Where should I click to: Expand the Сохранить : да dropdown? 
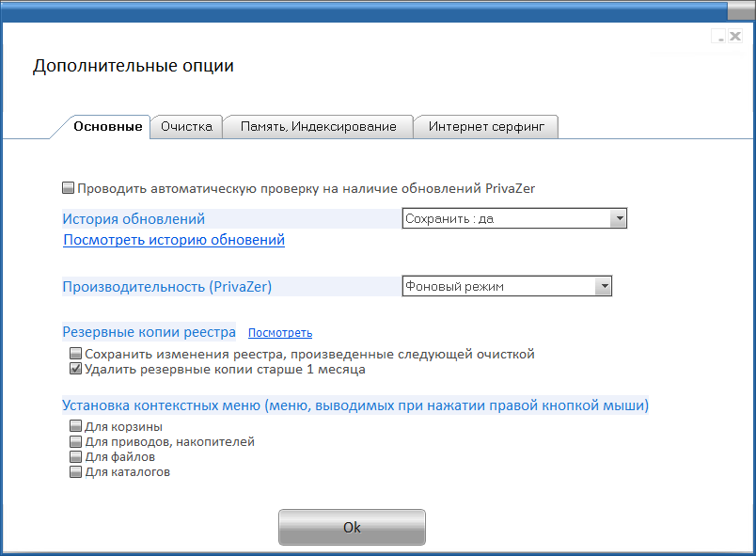tap(618, 218)
